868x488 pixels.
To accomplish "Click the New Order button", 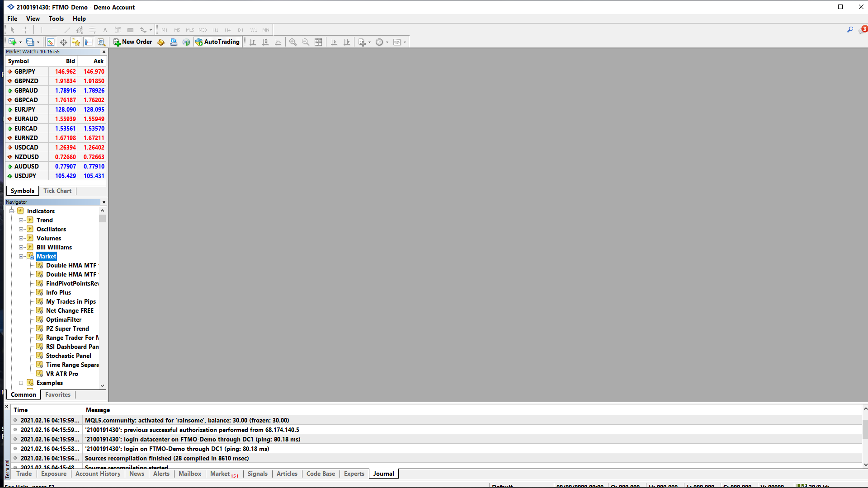I will 133,42.
